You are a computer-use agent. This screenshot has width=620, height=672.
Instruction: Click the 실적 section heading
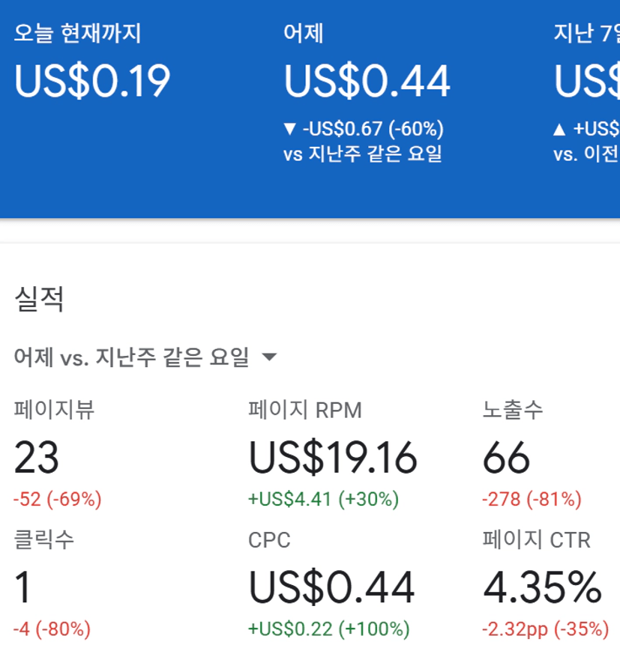39,299
